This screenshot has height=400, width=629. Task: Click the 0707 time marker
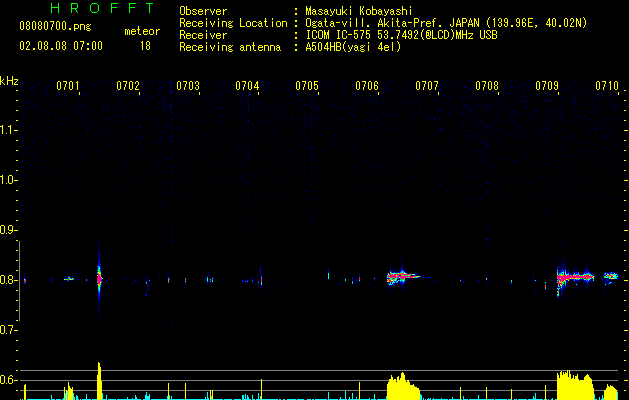(427, 86)
